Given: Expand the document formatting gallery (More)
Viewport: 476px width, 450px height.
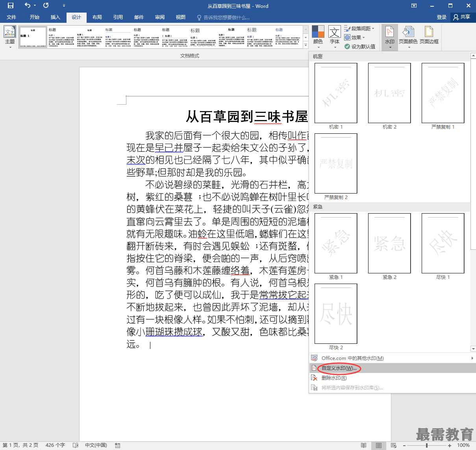Looking at the screenshot, I should click(306, 45).
